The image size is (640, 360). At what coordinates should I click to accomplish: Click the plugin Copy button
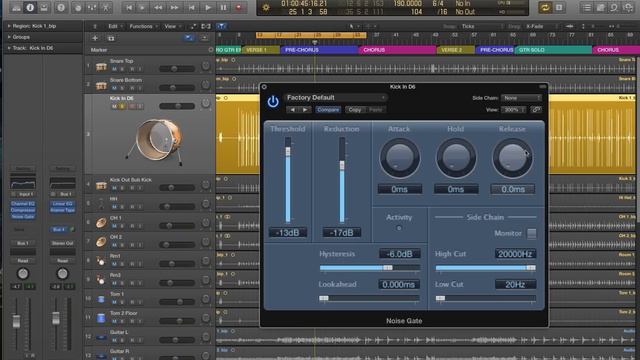[x=355, y=109]
